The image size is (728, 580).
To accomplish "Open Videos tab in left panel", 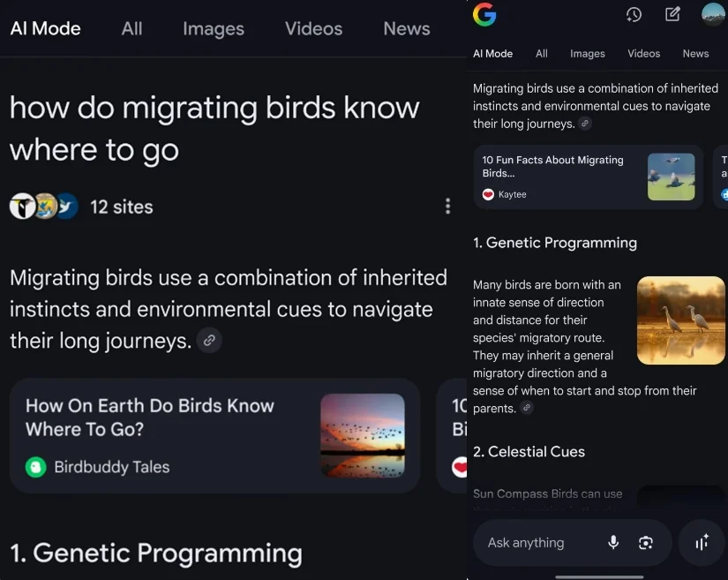I will [x=314, y=29].
